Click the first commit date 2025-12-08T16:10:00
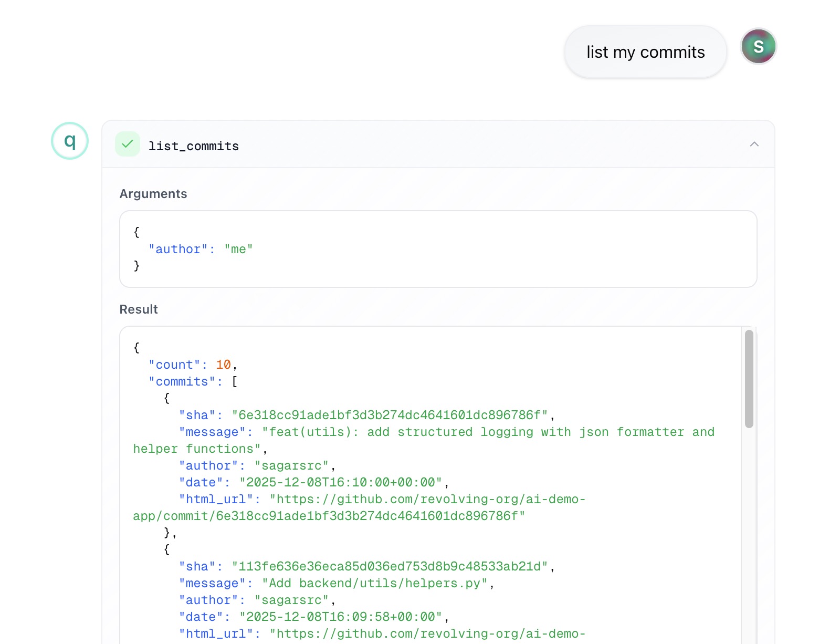Screen dimensions: 840x644 340,483
